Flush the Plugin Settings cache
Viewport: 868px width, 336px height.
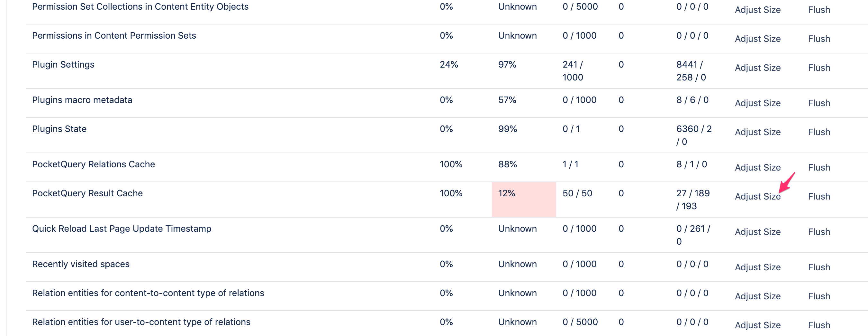pos(819,68)
